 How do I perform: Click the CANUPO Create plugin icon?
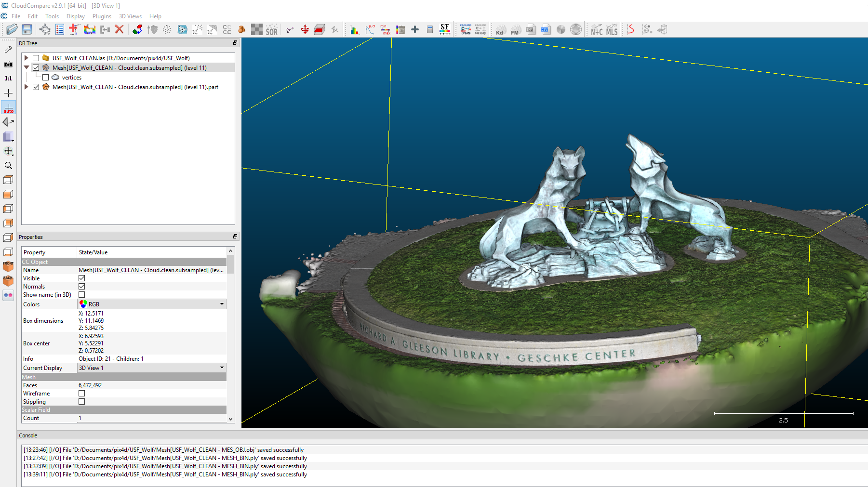coord(466,29)
